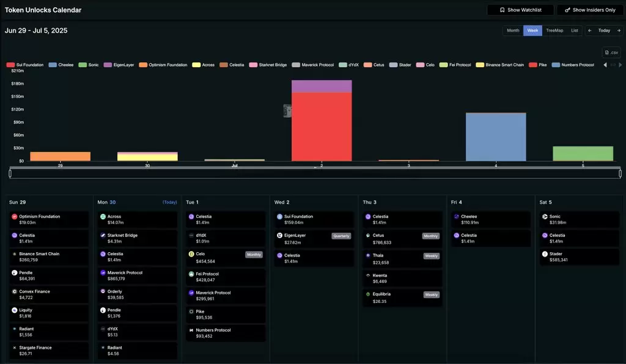Hide the Sonic series via legend

tap(89, 65)
